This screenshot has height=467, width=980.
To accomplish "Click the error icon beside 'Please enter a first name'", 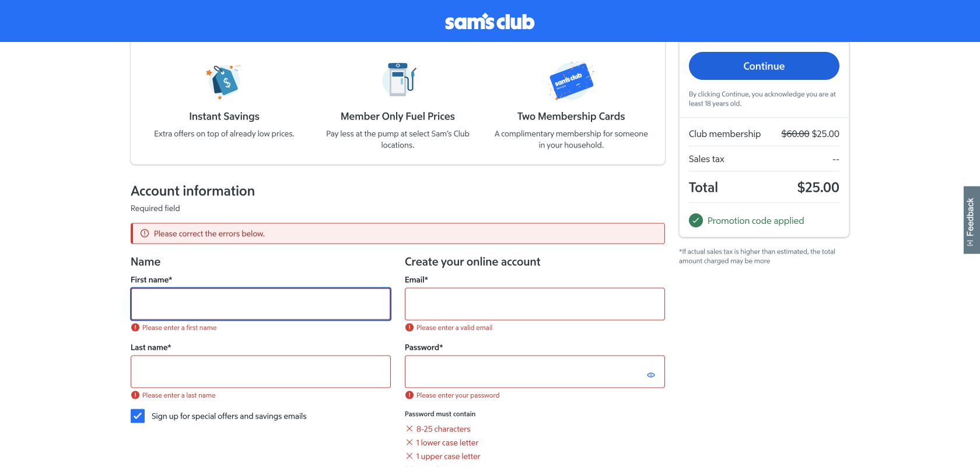I will tap(135, 328).
